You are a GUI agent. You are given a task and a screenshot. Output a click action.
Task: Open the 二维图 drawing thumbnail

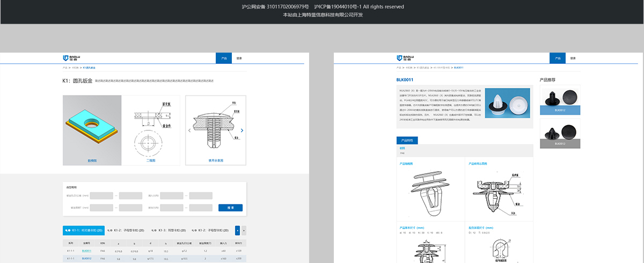coord(153,129)
